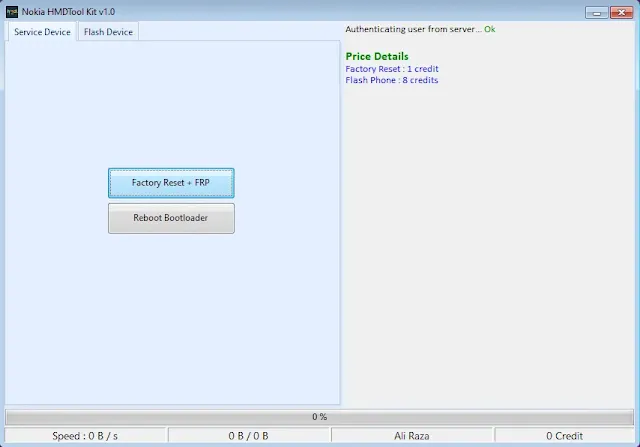Viewport: 640px width, 447px height.
Task: Click the Nokia HMDTool Kit v1.0 window title
Action: tap(68, 12)
